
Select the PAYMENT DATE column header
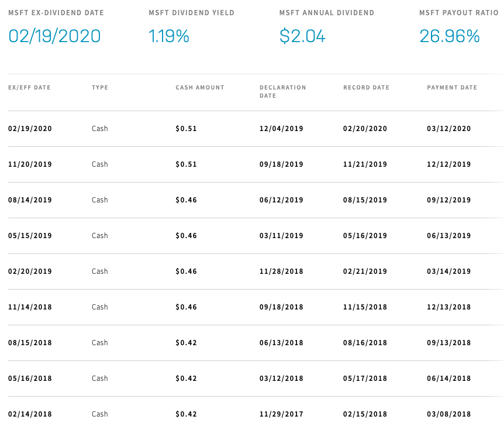[452, 88]
